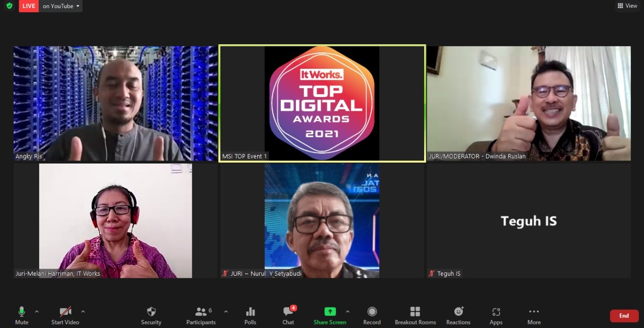This screenshot has width=644, height=328.
Task: Select the Teguh IS participant tile
Action: [x=528, y=221]
